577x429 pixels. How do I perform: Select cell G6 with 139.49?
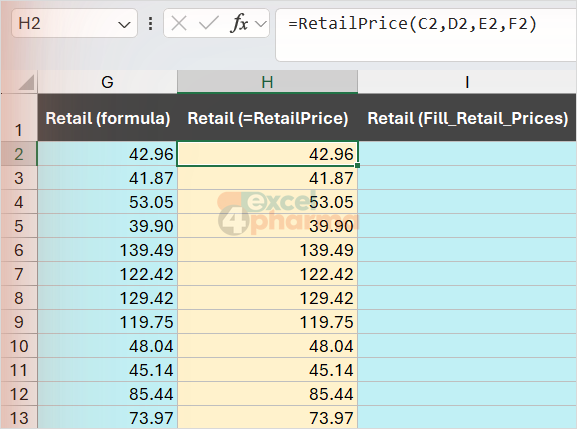click(x=107, y=250)
